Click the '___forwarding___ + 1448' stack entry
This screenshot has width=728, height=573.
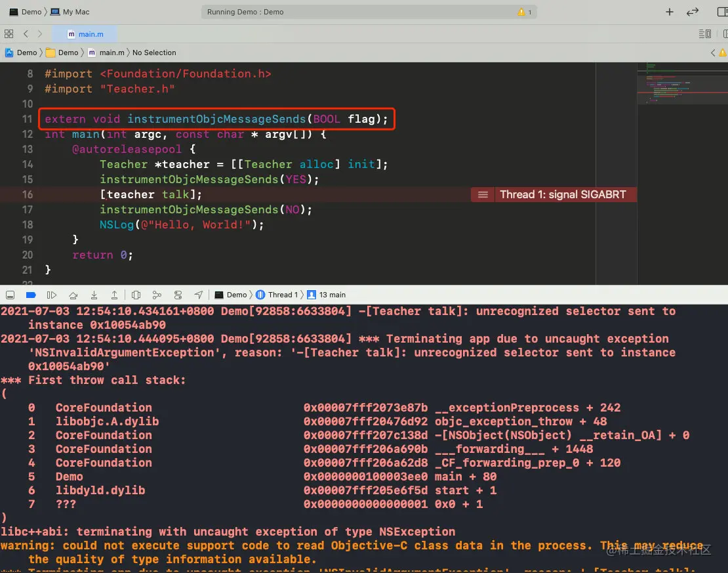coord(514,449)
